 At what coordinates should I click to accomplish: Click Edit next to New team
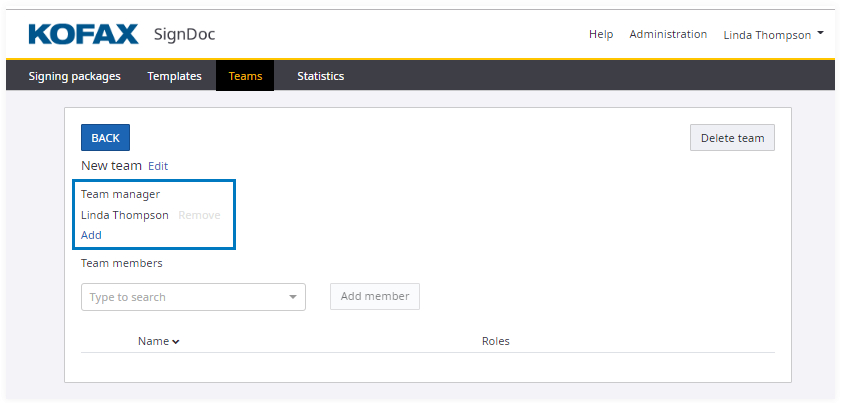tap(158, 166)
